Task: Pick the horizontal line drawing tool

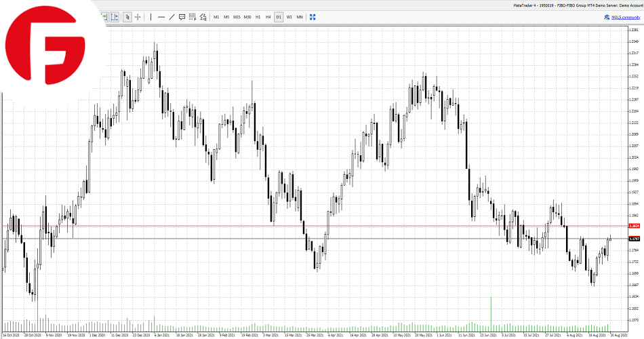Action: coord(161,17)
